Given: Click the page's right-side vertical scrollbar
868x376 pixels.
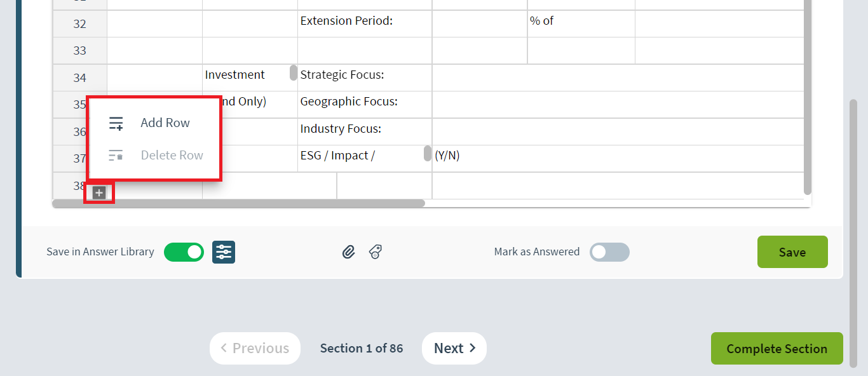Looking at the screenshot, I should point(853,232).
